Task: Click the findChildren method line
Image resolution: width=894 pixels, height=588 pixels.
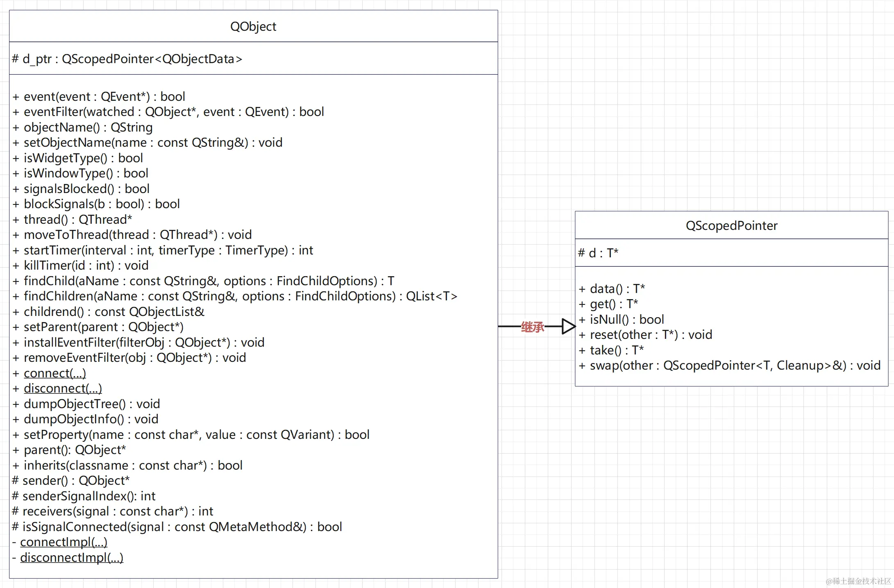Action: (235, 296)
